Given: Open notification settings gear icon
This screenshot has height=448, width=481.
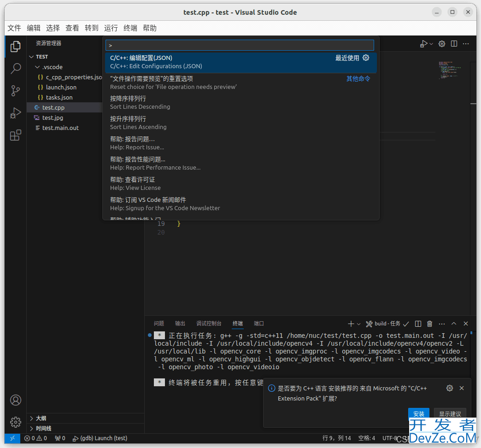Looking at the screenshot, I should 449,388.
